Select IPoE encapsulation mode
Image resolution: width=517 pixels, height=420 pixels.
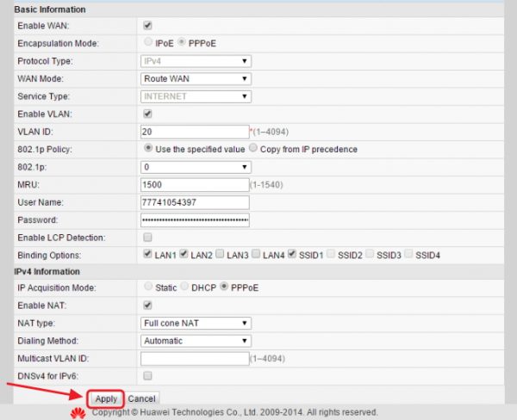coord(148,42)
